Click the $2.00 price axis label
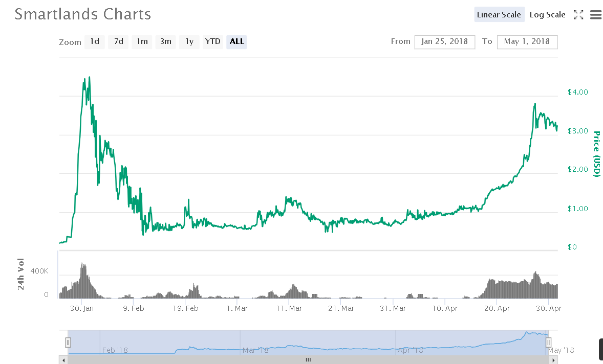The image size is (603, 364). click(x=577, y=169)
